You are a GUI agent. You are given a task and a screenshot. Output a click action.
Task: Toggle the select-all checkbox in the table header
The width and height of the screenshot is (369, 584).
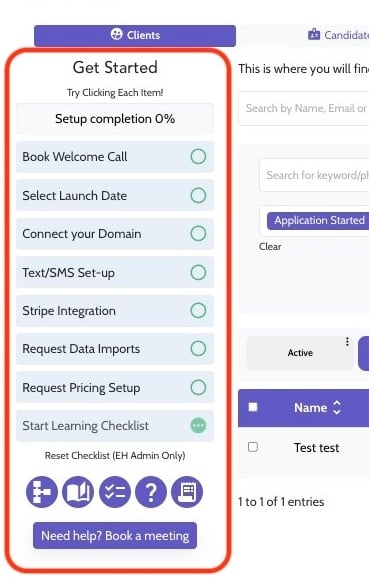pyautogui.click(x=253, y=407)
